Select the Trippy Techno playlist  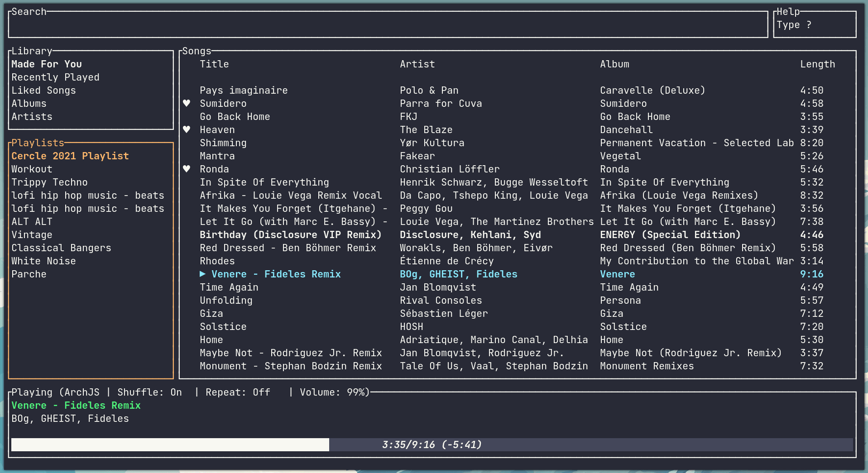coord(49,182)
